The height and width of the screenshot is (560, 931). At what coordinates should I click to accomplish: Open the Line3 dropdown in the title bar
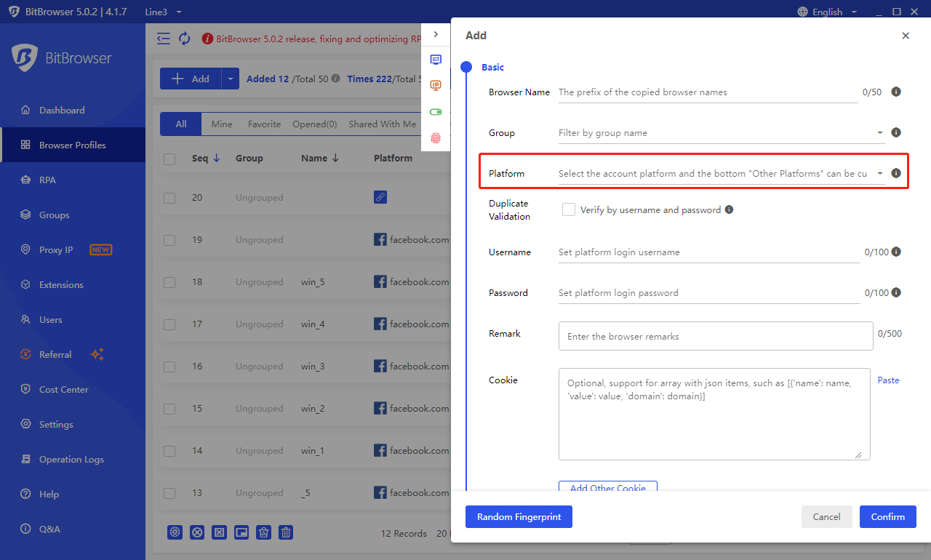(164, 12)
